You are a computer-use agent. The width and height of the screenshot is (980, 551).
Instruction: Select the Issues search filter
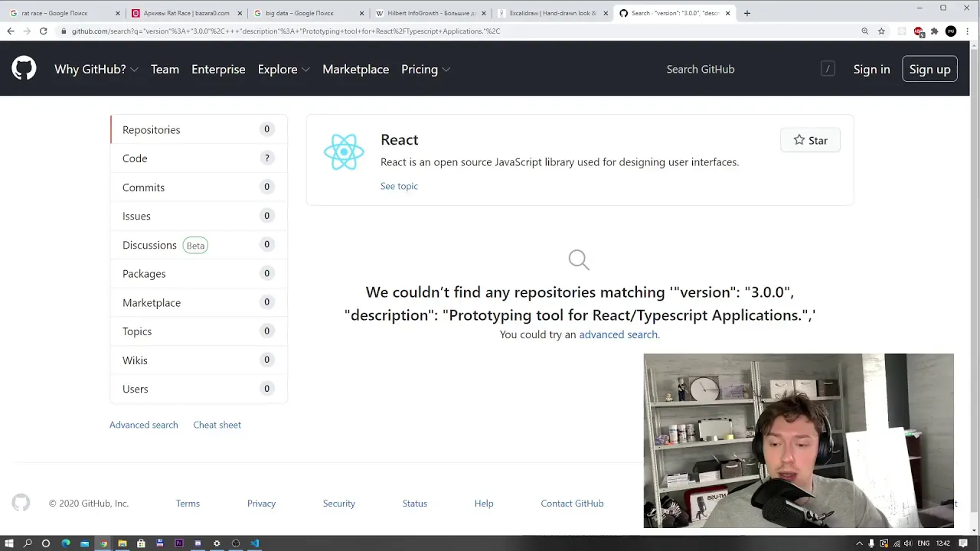199,216
